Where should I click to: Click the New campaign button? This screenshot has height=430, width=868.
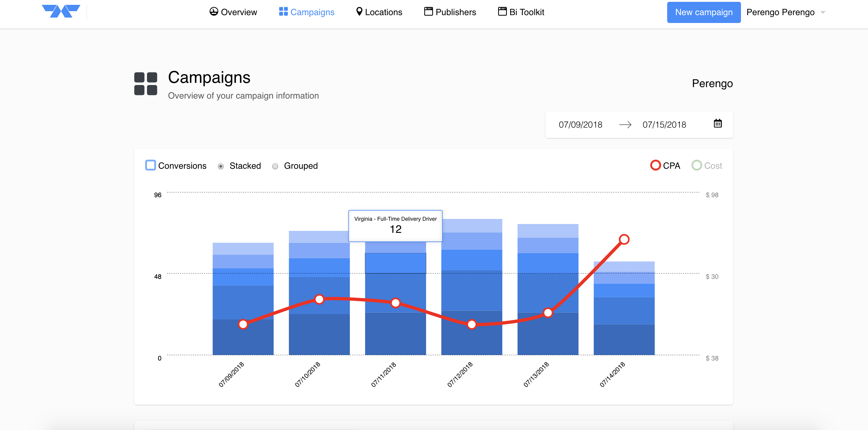click(703, 12)
